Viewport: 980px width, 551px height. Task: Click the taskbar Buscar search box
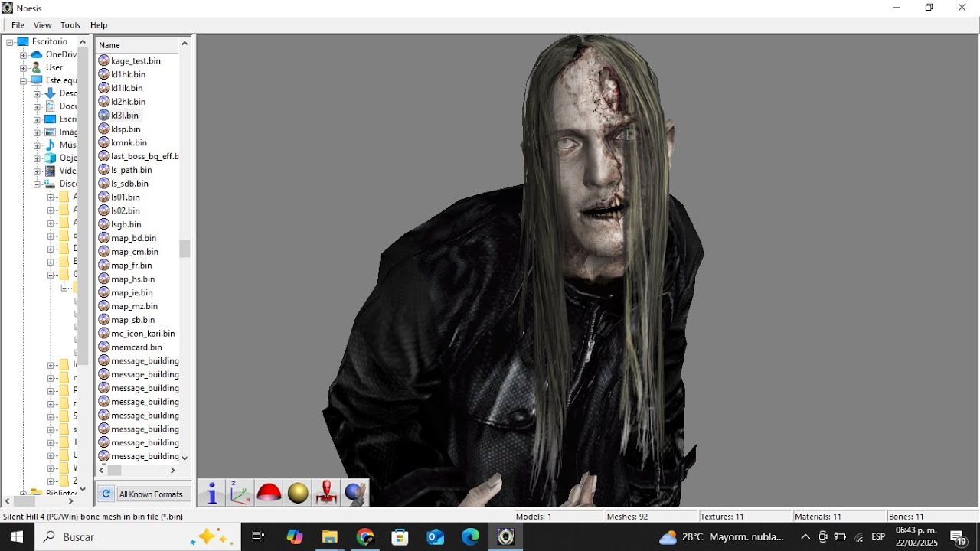[x=138, y=537]
